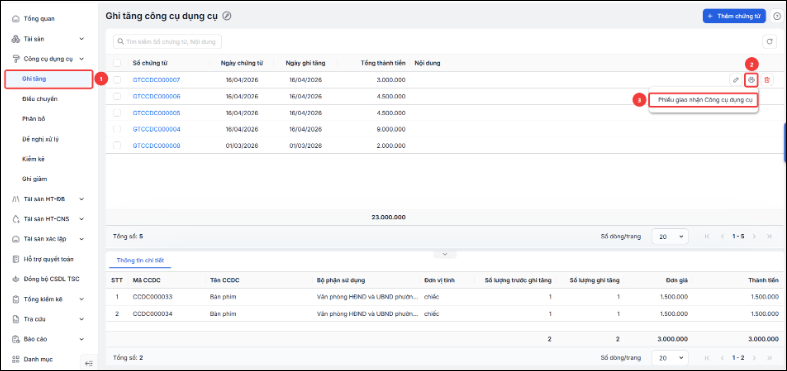
Task: Expand the Tài sản menu chevron
Action: (82, 39)
